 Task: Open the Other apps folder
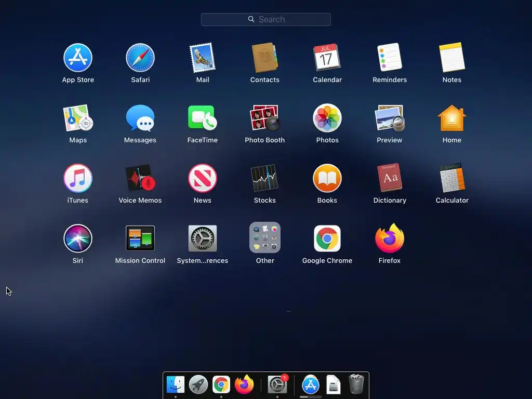[x=264, y=237]
